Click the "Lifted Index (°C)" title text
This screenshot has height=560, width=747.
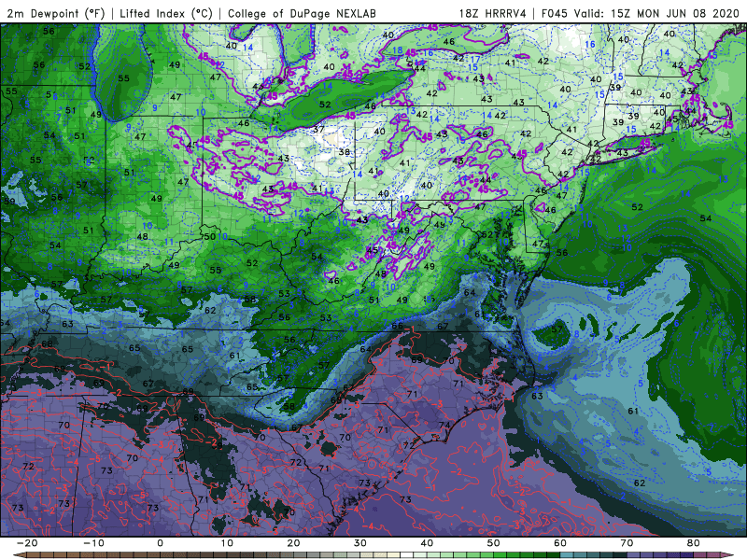tap(166, 13)
